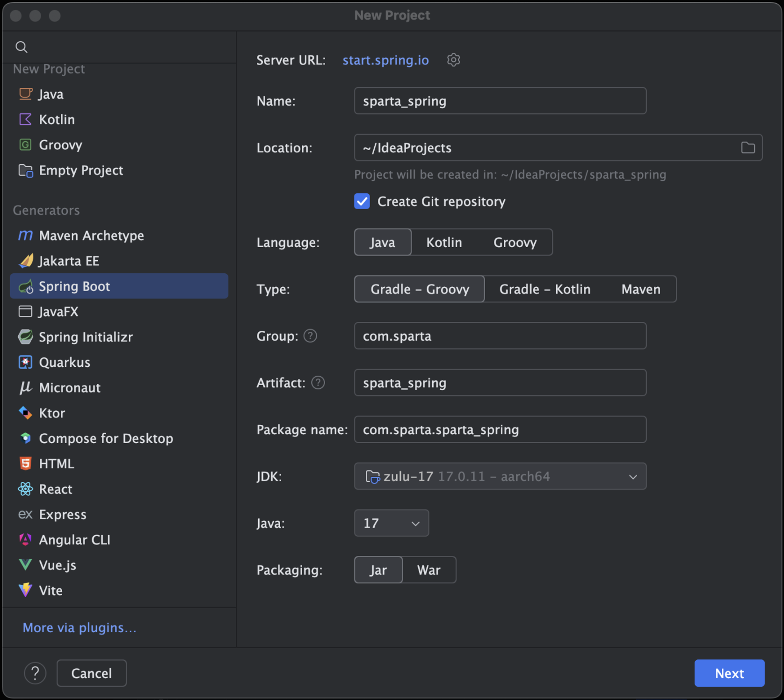This screenshot has width=784, height=700.
Task: Choose Empty Project label in list
Action: click(81, 170)
